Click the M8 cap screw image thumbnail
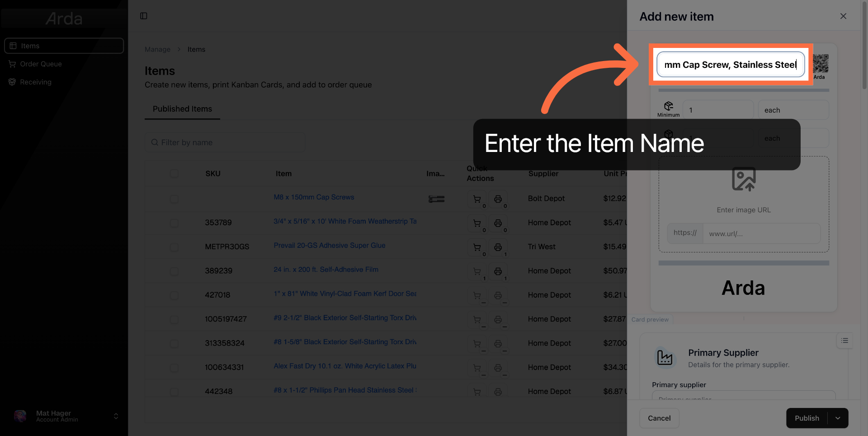Image resolution: width=868 pixels, height=436 pixels. tap(436, 199)
